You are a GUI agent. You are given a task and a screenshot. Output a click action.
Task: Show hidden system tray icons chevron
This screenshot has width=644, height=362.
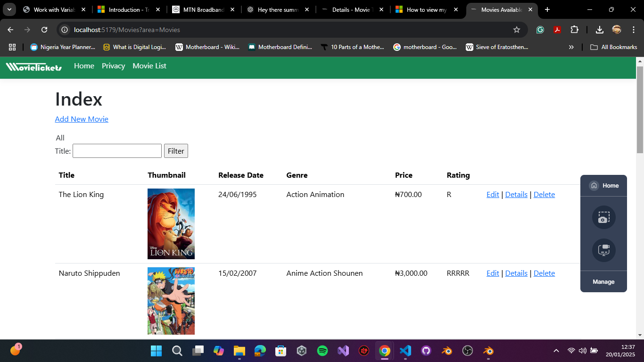[556, 351]
